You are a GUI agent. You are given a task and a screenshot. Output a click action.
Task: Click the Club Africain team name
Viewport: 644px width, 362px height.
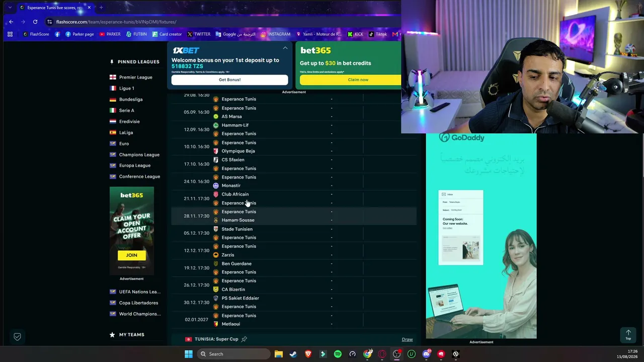tap(235, 194)
